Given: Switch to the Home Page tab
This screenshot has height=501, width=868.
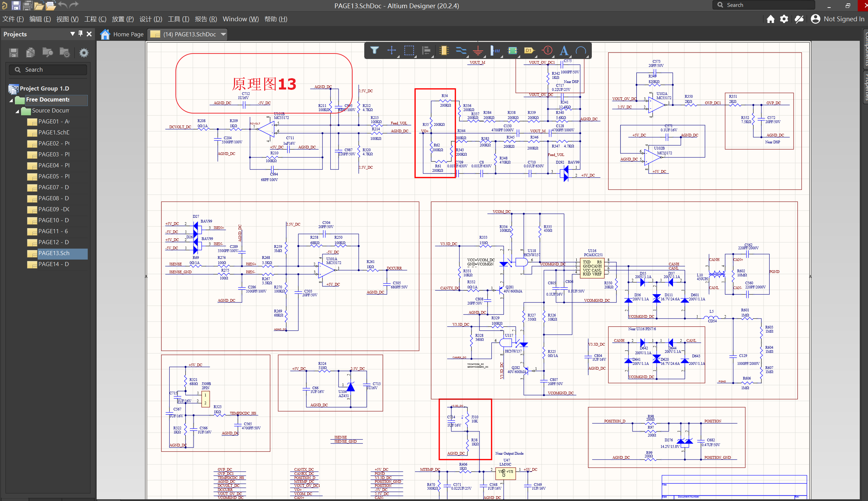Looking at the screenshot, I should click(122, 34).
